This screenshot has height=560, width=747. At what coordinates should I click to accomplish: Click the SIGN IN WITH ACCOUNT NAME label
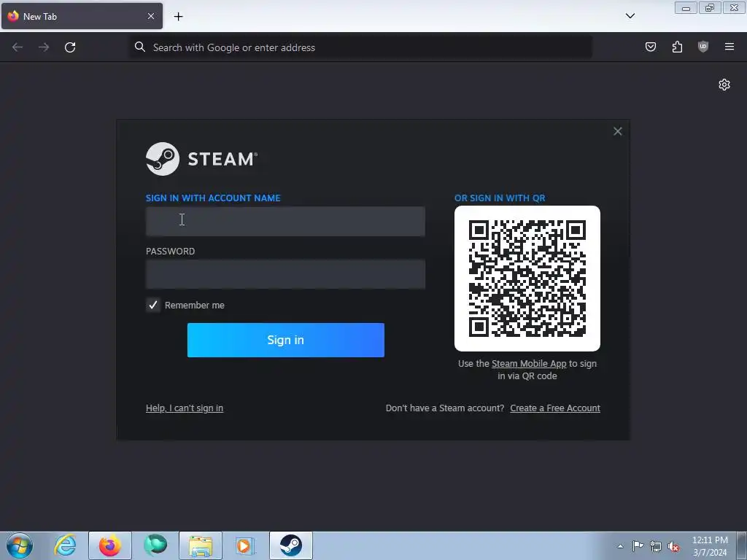coord(213,198)
